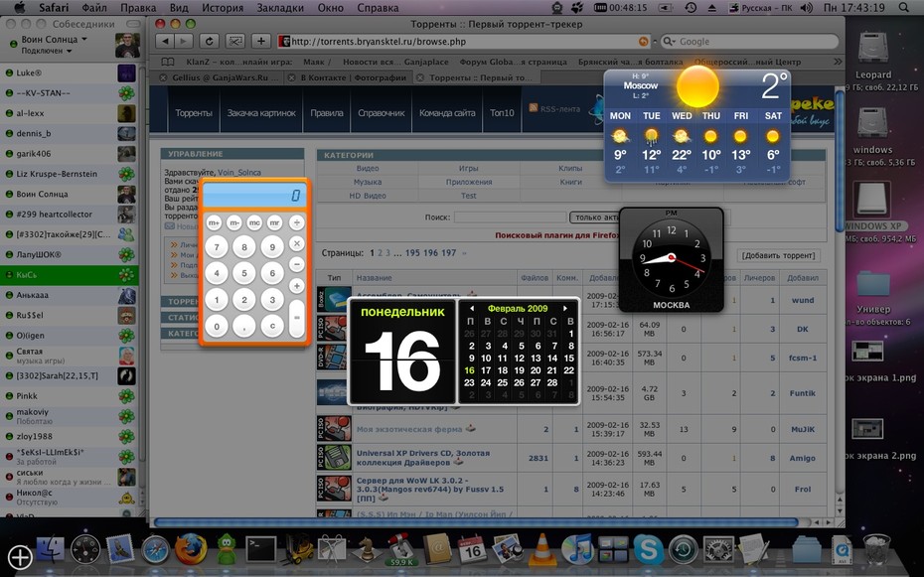The image size is (924, 577).
Task: Open the Dashboard widget bar plus button
Action: click(x=20, y=556)
